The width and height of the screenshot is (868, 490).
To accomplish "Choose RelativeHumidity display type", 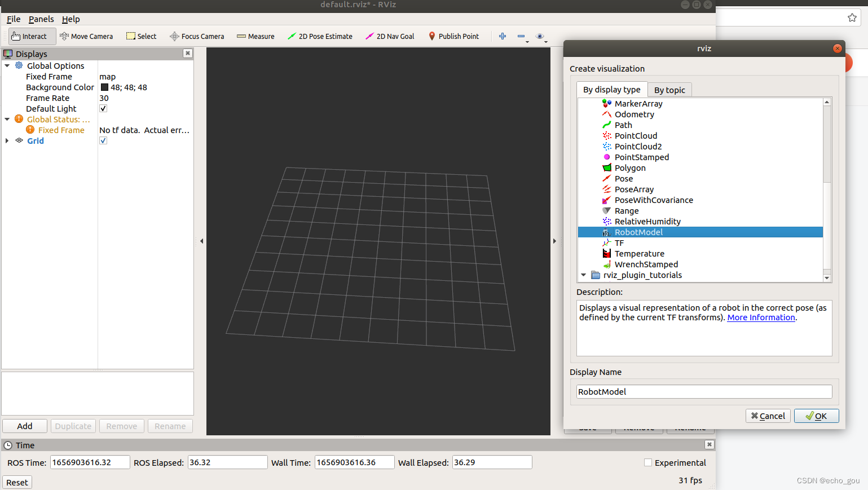I will click(x=647, y=222).
